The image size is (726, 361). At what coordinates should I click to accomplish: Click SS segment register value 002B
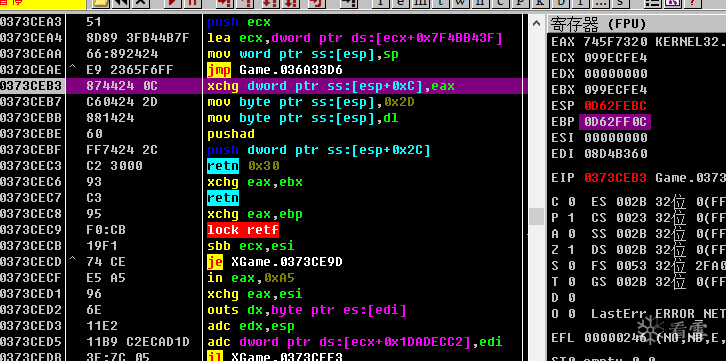(x=632, y=234)
